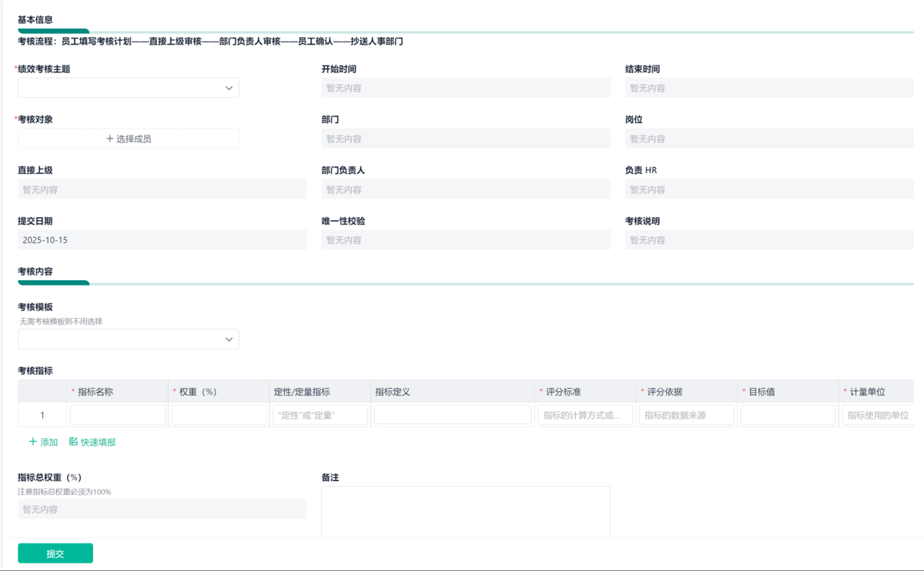Viewport: 924px width, 571px height.
Task: Click the 考核对象 field label
Action: (35, 119)
